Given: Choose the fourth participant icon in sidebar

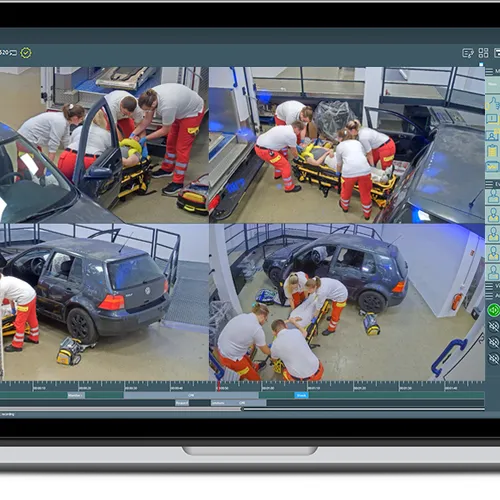Looking at the screenshot, I should pos(493,253).
